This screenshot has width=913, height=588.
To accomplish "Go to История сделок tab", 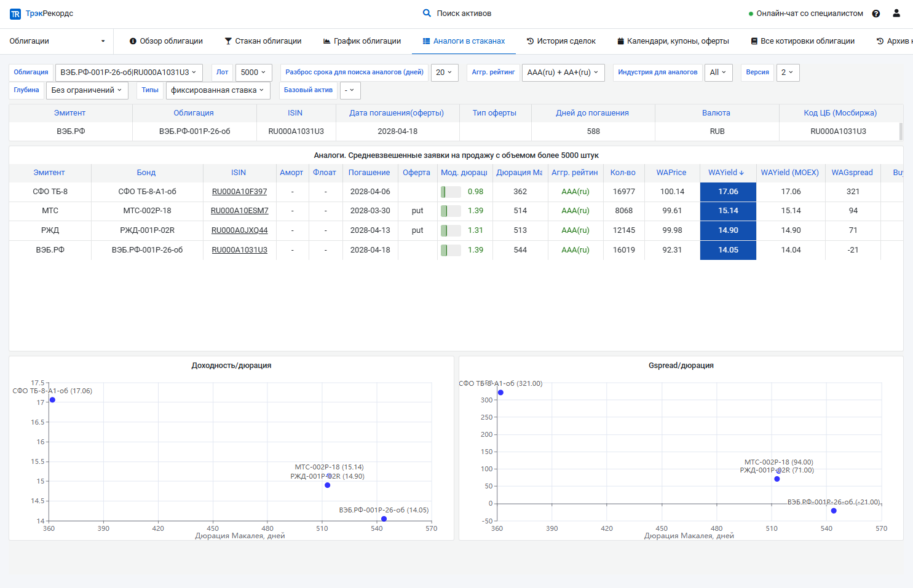I will (x=561, y=41).
